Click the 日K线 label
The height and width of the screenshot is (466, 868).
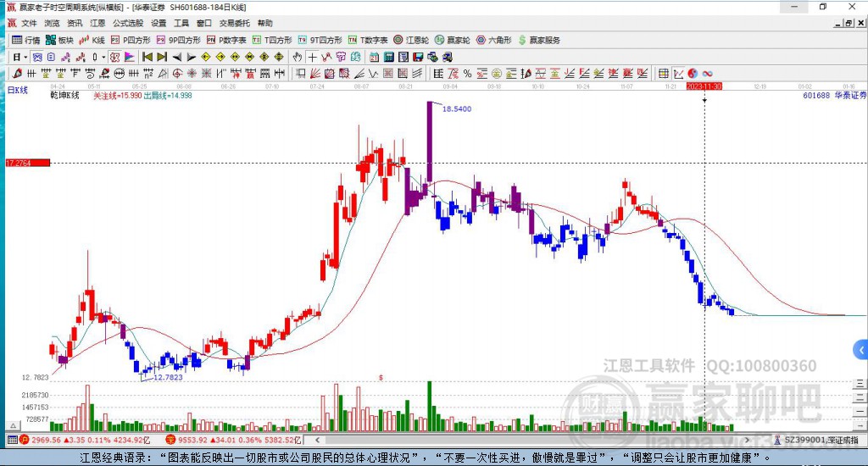point(17,90)
